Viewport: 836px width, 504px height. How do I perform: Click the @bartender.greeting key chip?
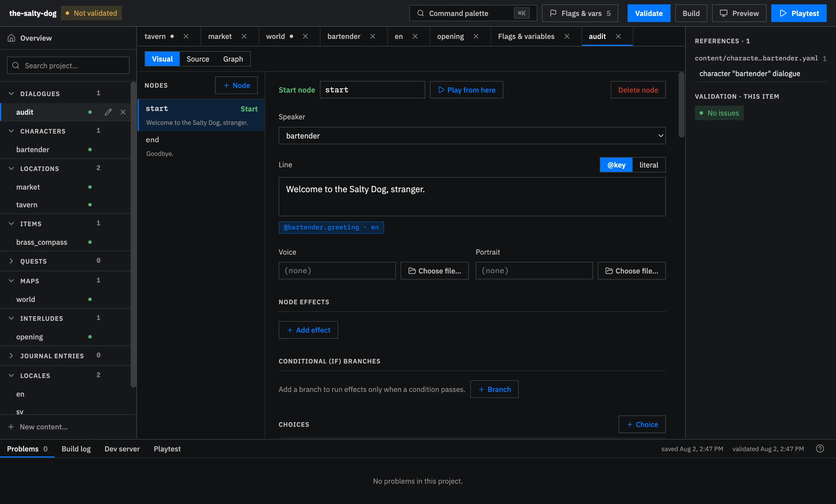pyautogui.click(x=331, y=227)
